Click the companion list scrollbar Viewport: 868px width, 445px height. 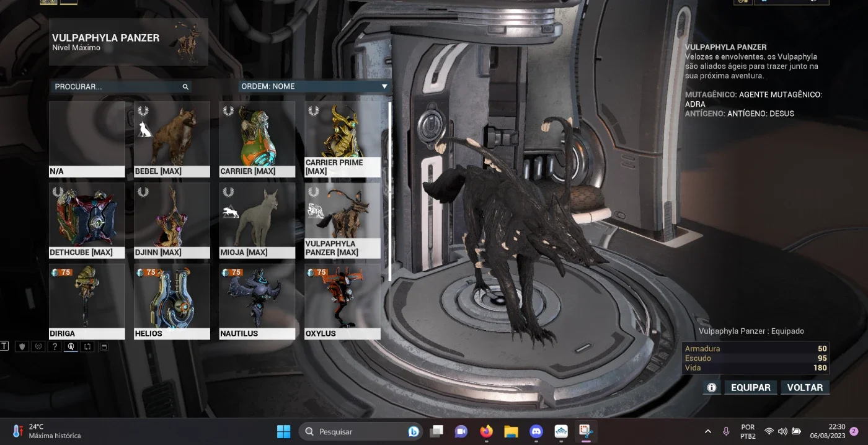click(390, 191)
